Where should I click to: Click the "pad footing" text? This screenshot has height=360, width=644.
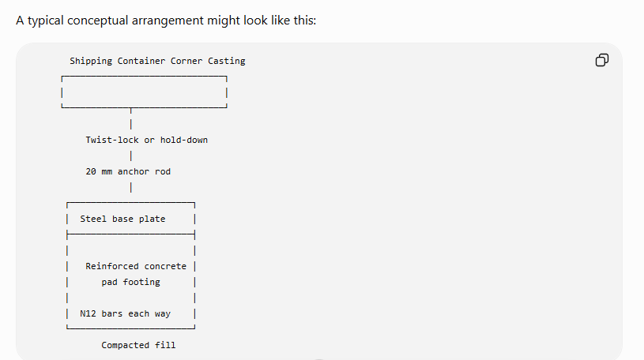point(130,282)
